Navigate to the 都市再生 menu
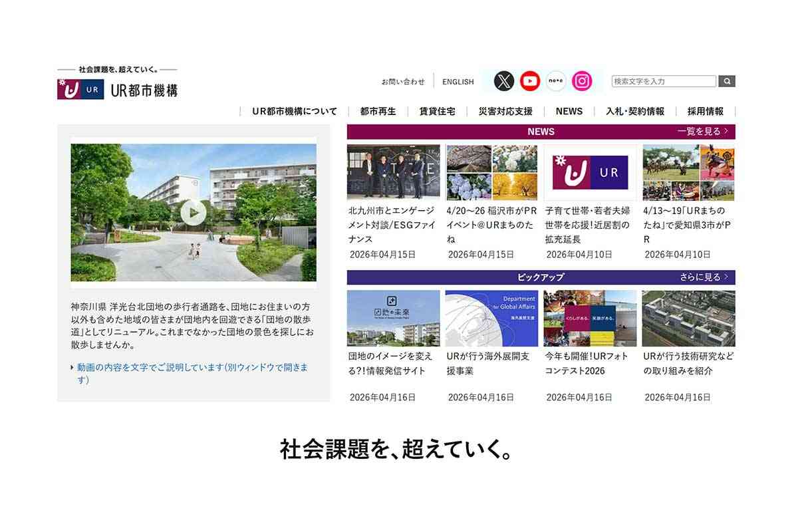Viewport: 798px width, 532px height. point(376,111)
